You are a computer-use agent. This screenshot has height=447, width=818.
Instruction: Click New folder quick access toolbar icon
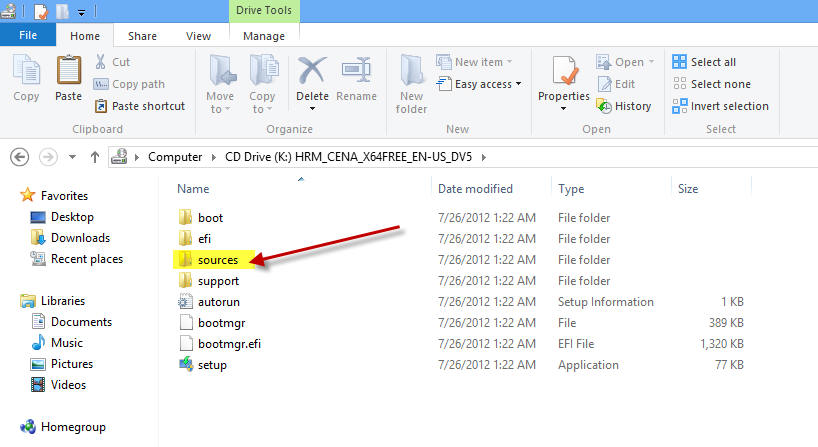(63, 11)
